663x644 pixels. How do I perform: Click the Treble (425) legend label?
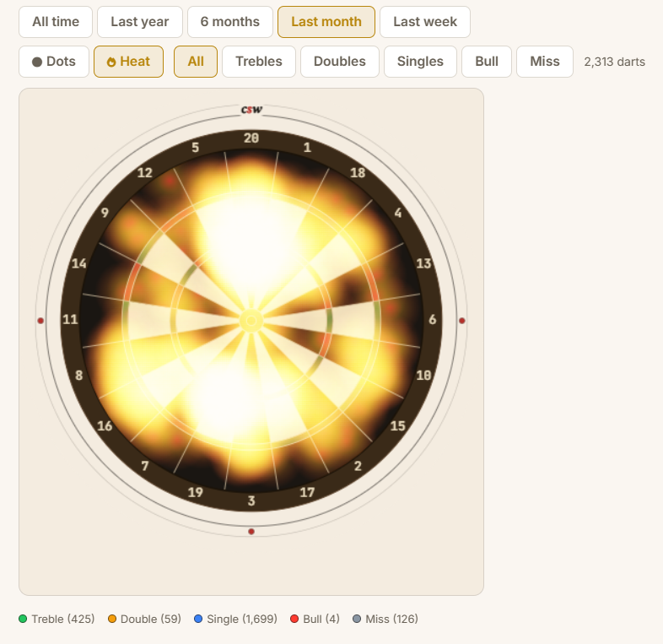[63, 619]
